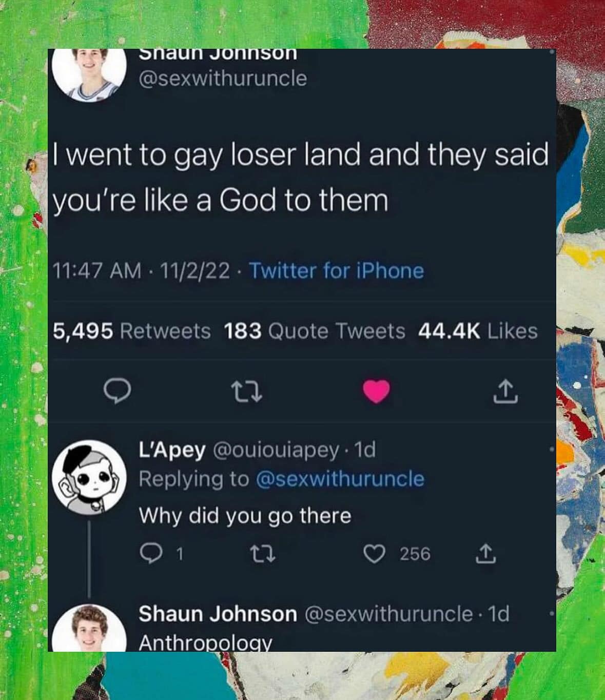Open the @sexwithuruncle mention in Replying to
The image size is (605, 700).
pos(340,479)
